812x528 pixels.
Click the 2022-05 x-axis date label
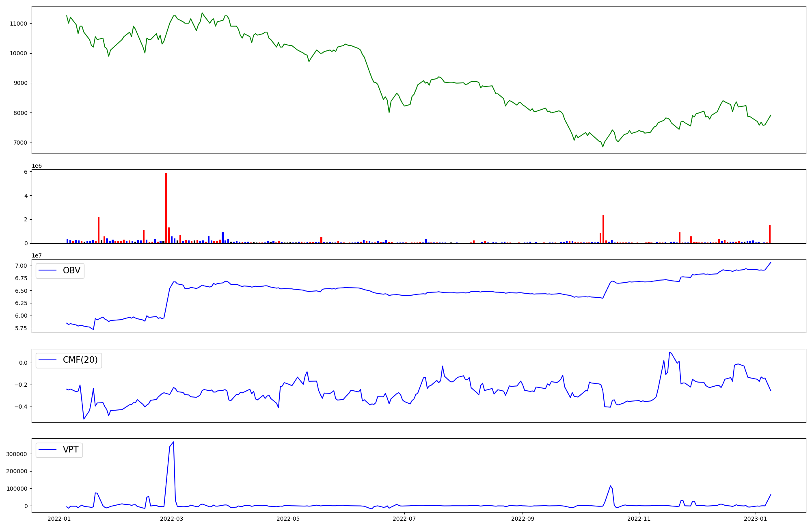click(288, 519)
